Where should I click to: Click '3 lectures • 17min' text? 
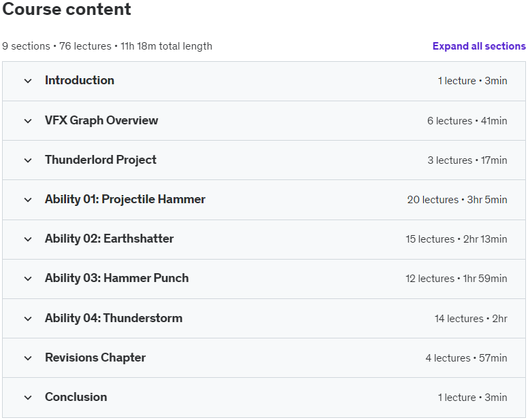(x=467, y=160)
